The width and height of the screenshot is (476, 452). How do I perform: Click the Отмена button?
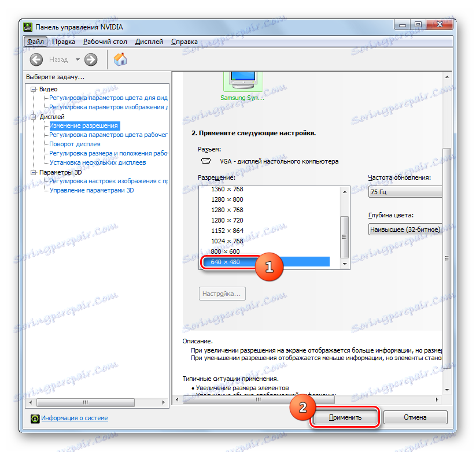[415, 417]
